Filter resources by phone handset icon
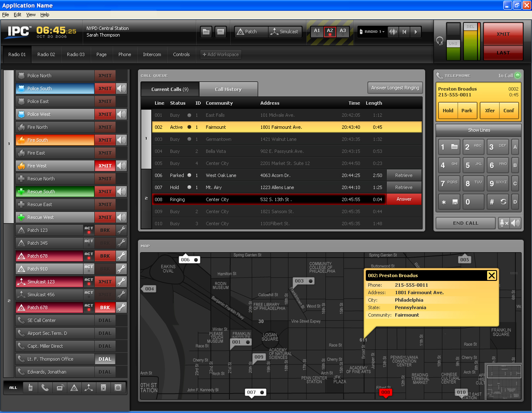The image size is (532, 413). [x=45, y=388]
